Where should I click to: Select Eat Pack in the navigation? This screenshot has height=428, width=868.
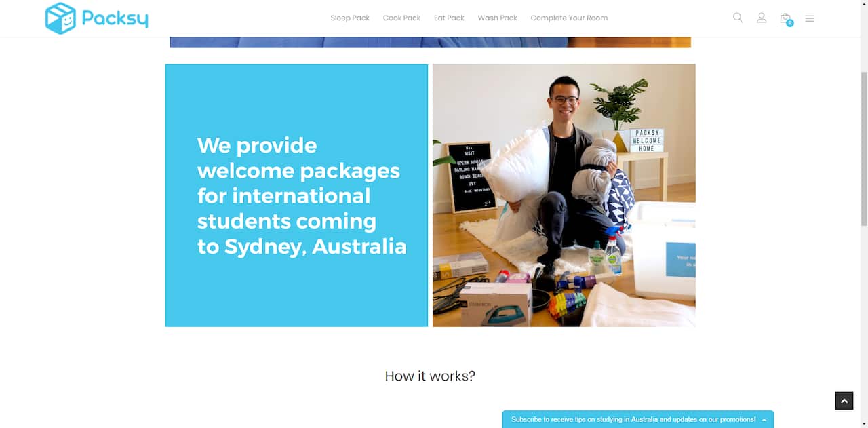pyautogui.click(x=449, y=18)
